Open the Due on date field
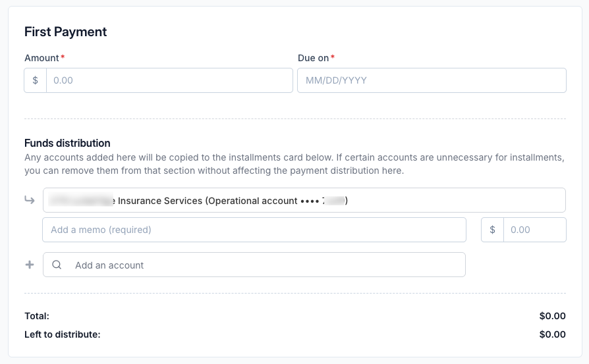This screenshot has width=589, height=364. pyautogui.click(x=432, y=80)
